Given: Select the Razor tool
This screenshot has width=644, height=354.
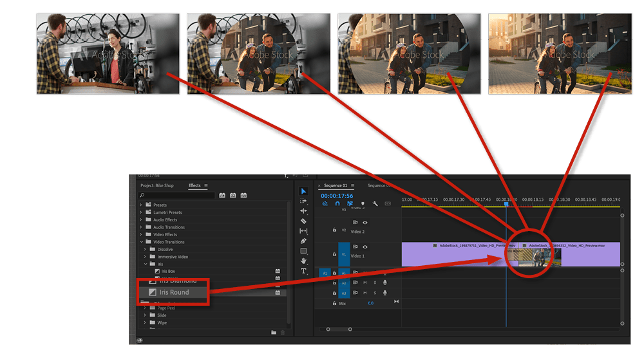Looking at the screenshot, I should [x=303, y=221].
